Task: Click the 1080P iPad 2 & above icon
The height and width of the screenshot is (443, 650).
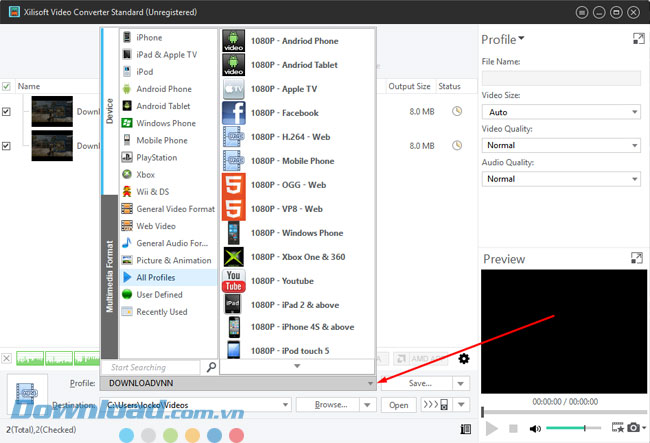Action: [234, 305]
